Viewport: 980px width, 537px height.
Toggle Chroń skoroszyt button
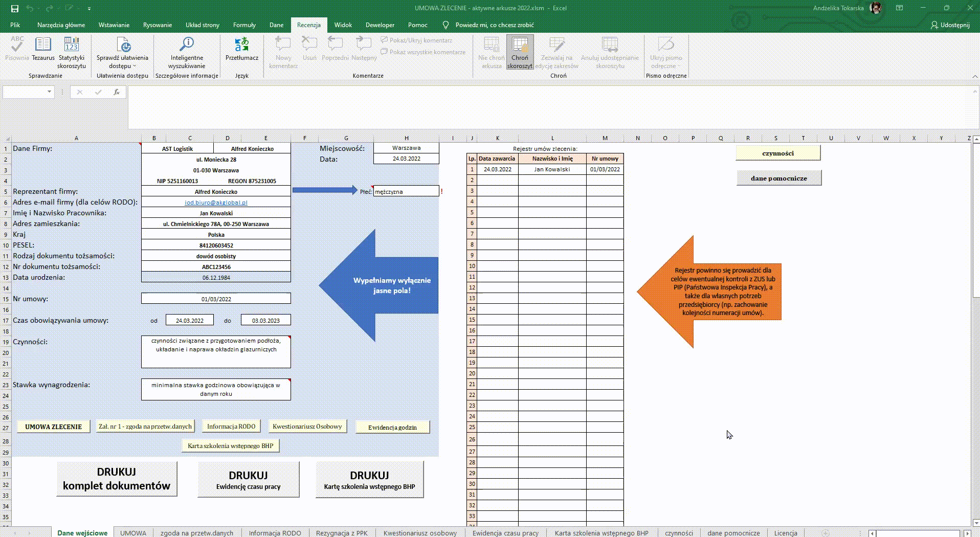(520, 53)
